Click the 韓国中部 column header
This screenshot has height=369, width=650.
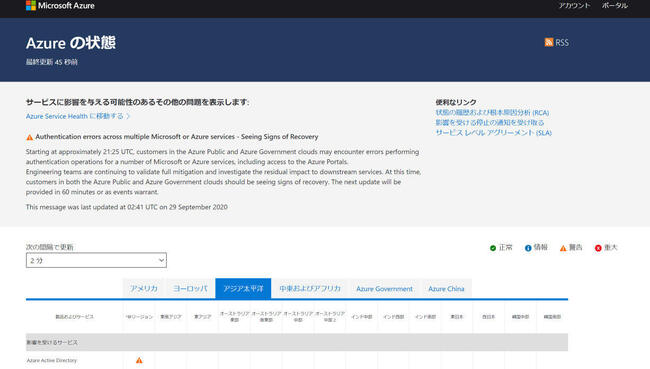[520, 317]
